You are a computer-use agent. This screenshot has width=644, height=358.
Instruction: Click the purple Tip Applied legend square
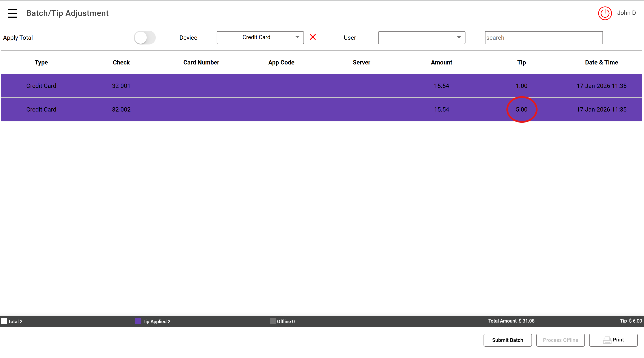pos(138,321)
